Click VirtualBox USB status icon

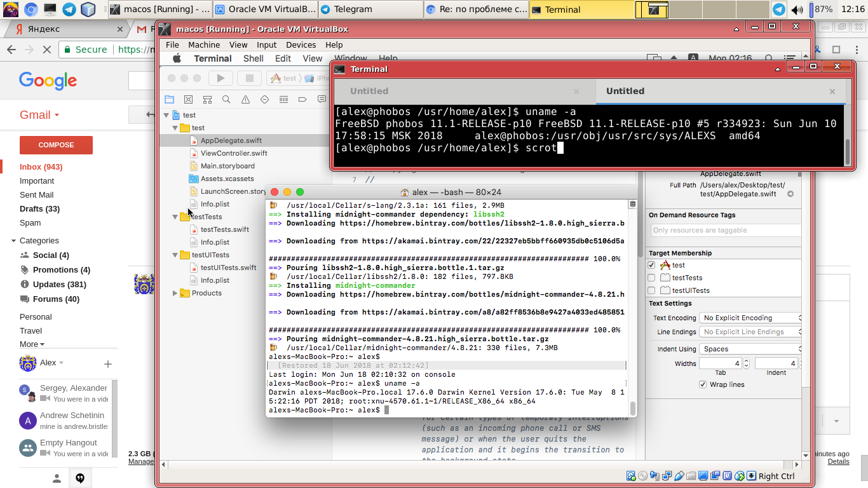click(x=679, y=476)
